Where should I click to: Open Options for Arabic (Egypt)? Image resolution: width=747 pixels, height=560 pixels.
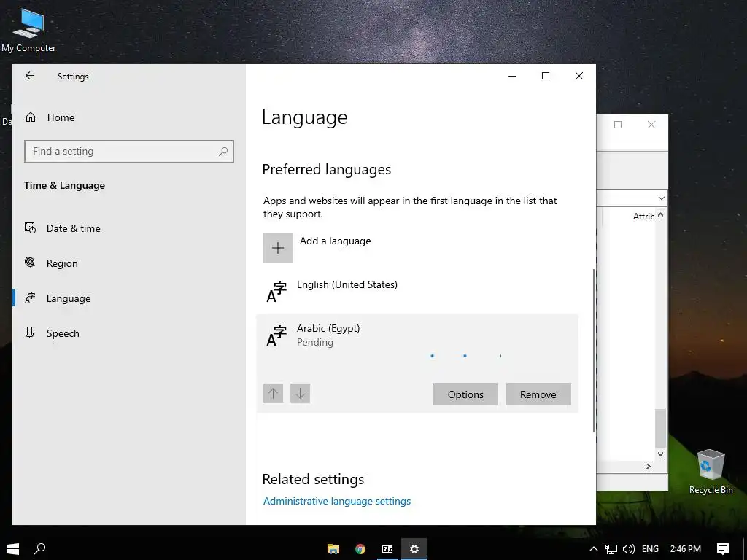[465, 394]
